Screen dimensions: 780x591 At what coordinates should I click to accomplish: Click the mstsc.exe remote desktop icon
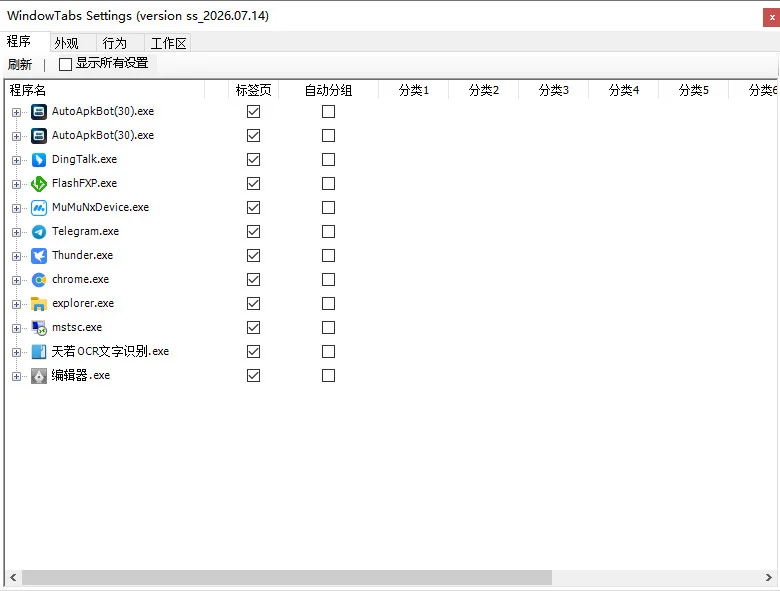[39, 327]
